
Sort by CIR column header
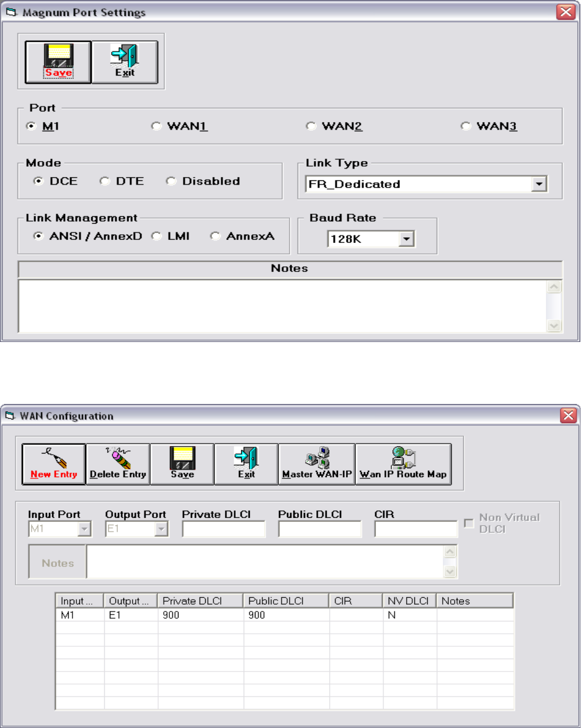356,601
